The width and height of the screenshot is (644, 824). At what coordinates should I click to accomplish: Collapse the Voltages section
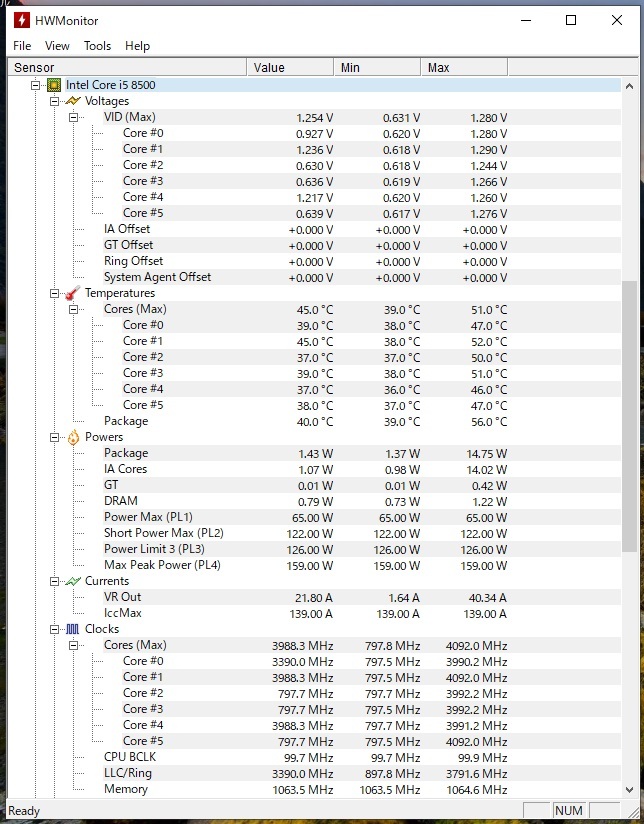tap(55, 101)
